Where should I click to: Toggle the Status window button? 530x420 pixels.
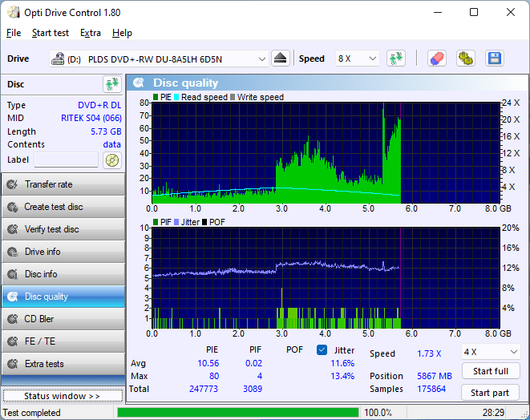tap(62, 396)
